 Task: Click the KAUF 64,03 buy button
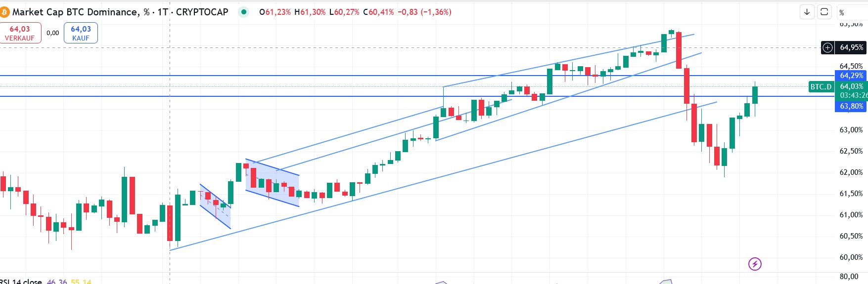(x=81, y=33)
